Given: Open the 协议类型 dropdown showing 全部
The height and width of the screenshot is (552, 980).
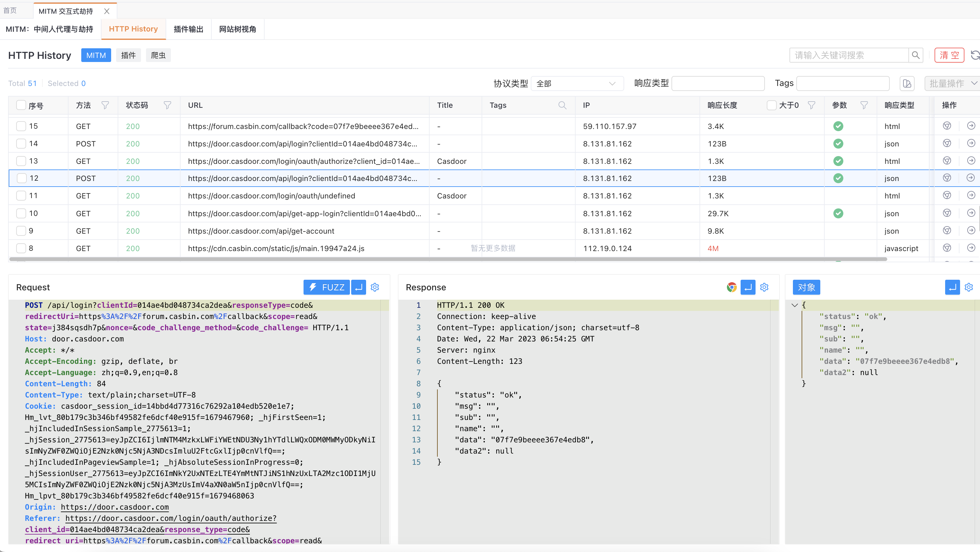Looking at the screenshot, I should (x=577, y=83).
